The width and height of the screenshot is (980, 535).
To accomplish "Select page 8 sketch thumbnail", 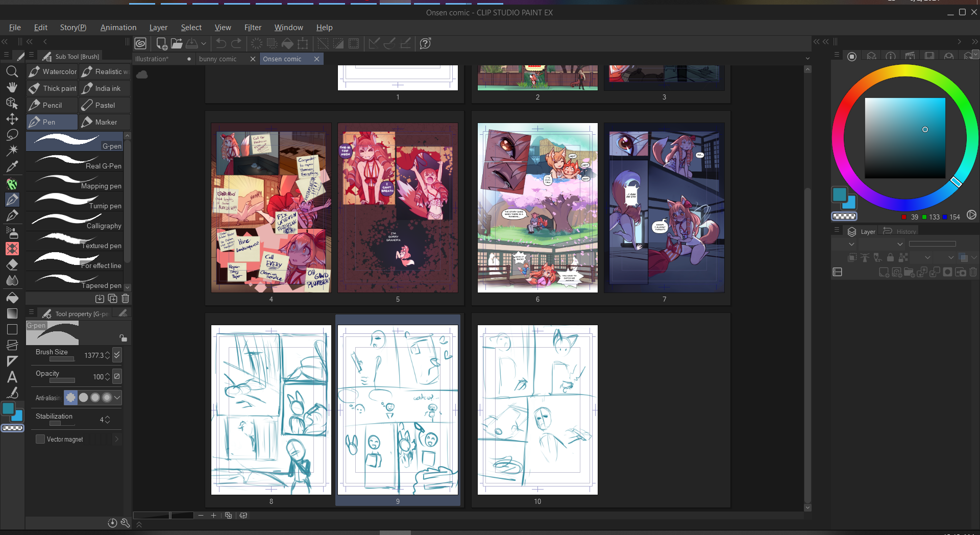I will pyautogui.click(x=271, y=410).
